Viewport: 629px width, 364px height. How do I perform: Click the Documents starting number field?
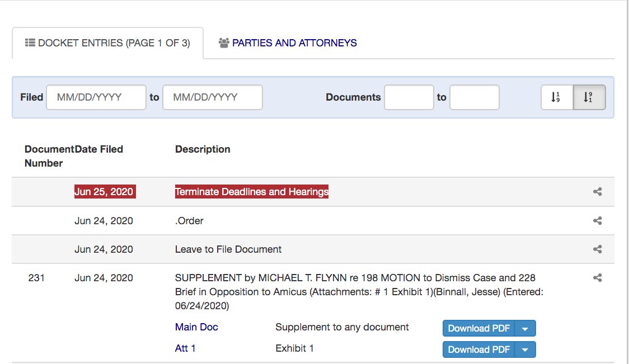click(409, 97)
